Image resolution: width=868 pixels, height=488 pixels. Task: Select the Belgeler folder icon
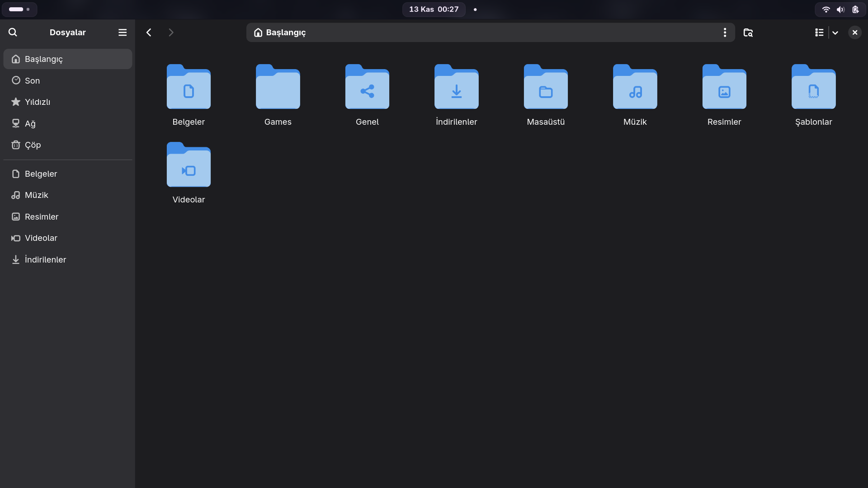[x=189, y=87]
